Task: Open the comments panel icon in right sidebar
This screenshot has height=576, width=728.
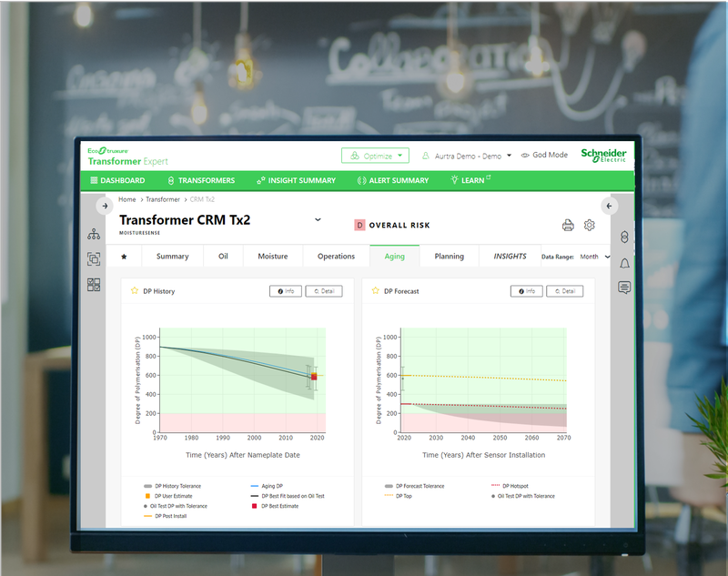Action: tap(624, 288)
